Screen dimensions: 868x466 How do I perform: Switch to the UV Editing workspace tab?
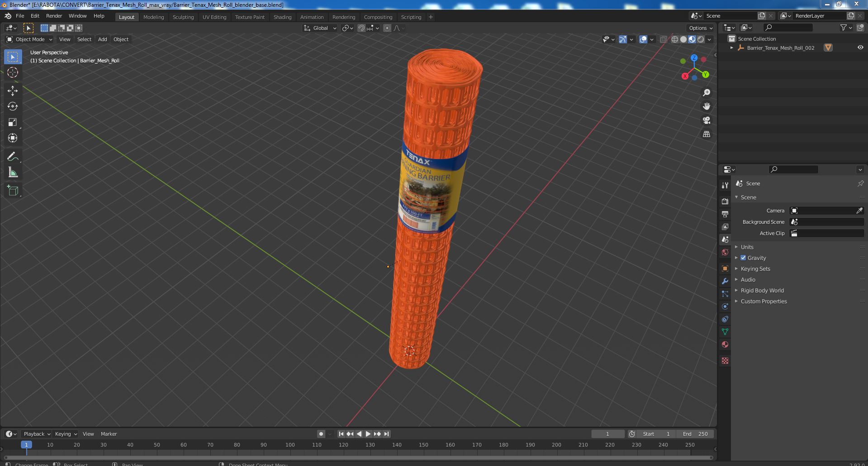coord(214,17)
